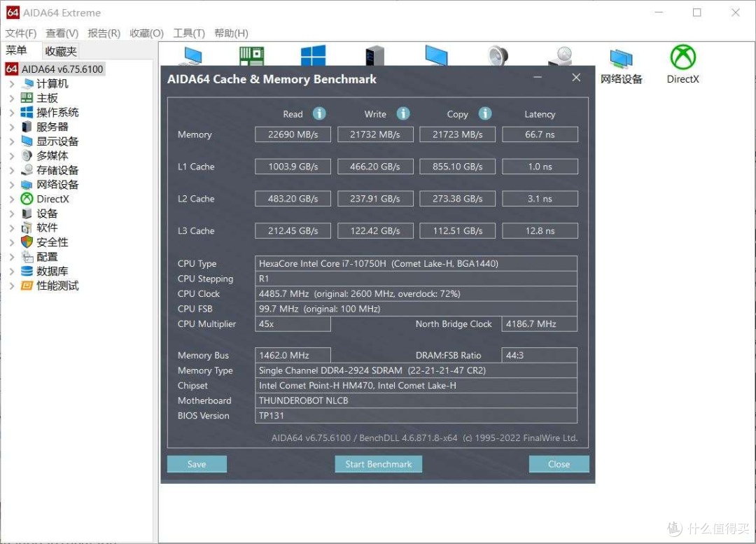The image size is (756, 544).
Task: Expand the 显示设备 tree node
Action: (x=12, y=141)
